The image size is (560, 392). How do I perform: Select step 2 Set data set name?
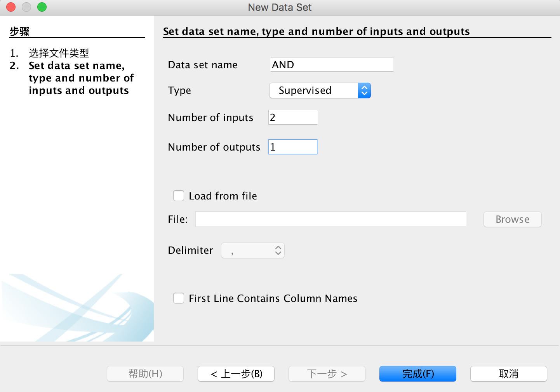[81, 78]
